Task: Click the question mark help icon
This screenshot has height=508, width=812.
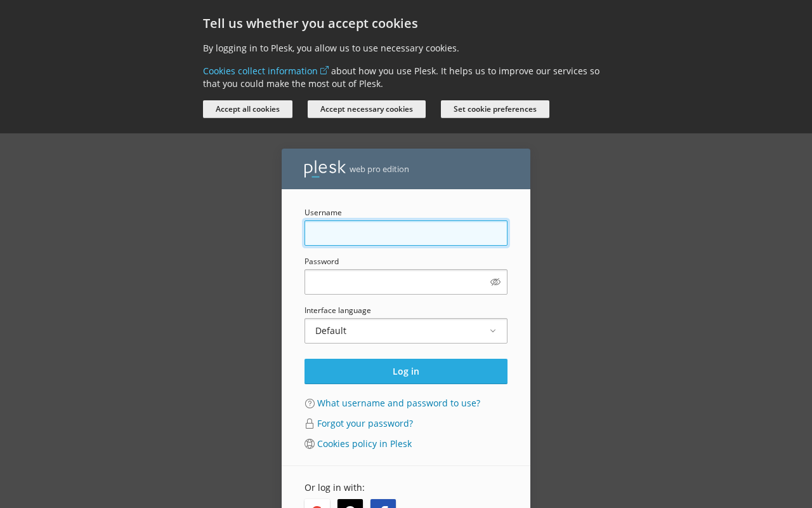Action: click(310, 403)
